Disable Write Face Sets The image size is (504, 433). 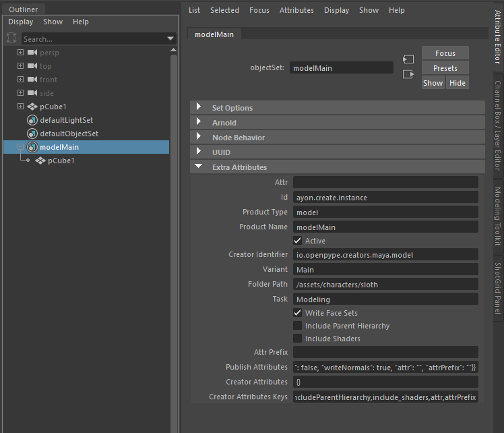298,313
